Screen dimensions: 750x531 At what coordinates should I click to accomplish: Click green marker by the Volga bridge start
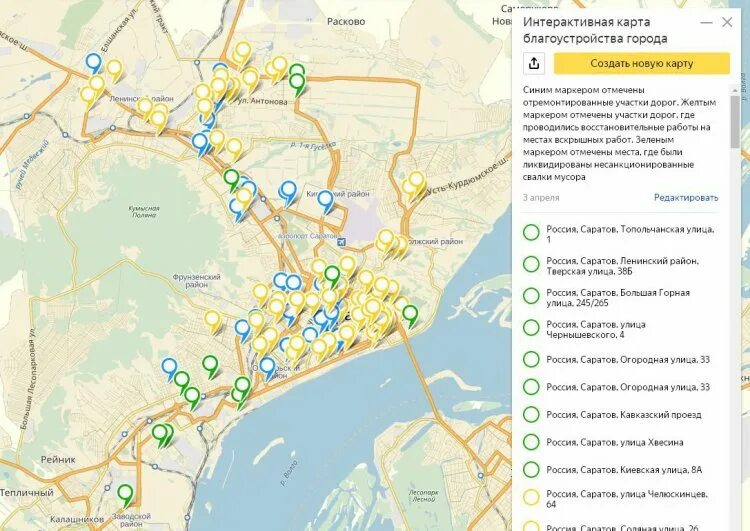click(x=410, y=315)
